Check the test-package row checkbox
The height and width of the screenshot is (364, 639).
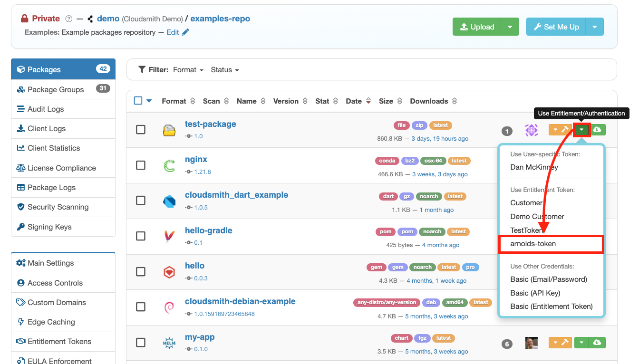pos(141,130)
